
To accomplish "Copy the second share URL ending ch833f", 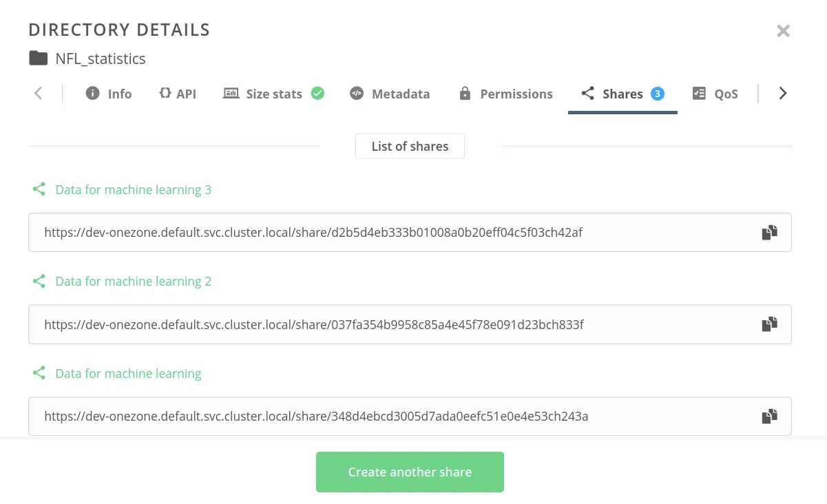I will (769, 324).
